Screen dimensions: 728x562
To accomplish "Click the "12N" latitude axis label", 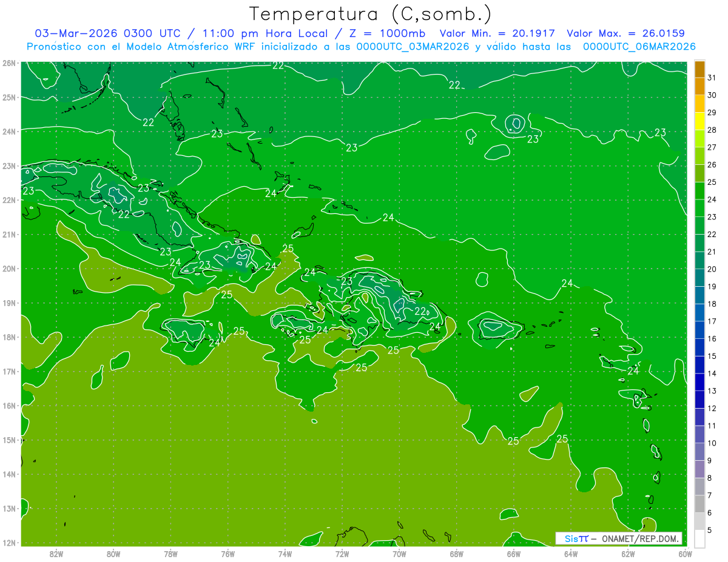I will point(8,542).
